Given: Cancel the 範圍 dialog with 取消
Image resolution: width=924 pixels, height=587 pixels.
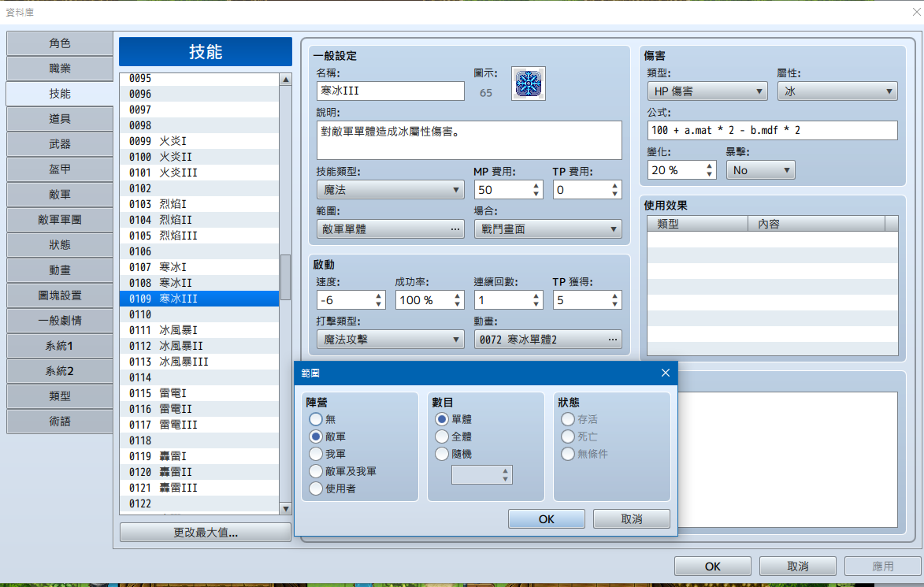Looking at the screenshot, I should pos(631,518).
